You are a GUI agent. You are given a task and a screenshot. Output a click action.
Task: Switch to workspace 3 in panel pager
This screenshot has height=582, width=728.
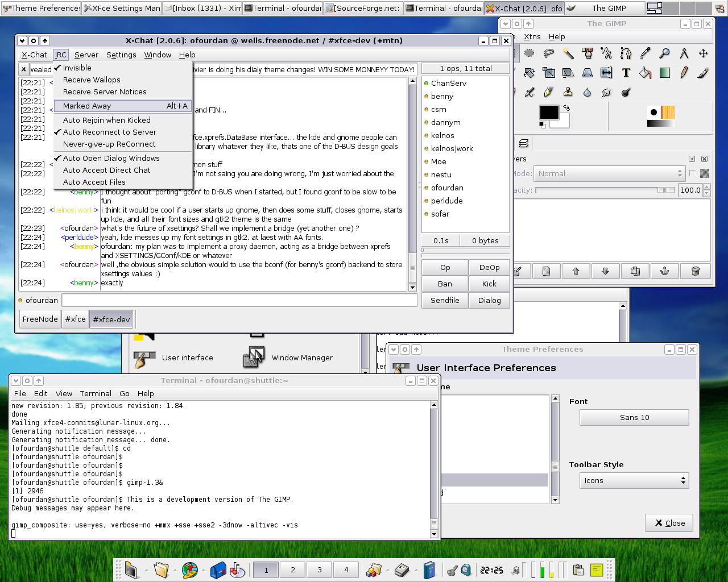320,570
